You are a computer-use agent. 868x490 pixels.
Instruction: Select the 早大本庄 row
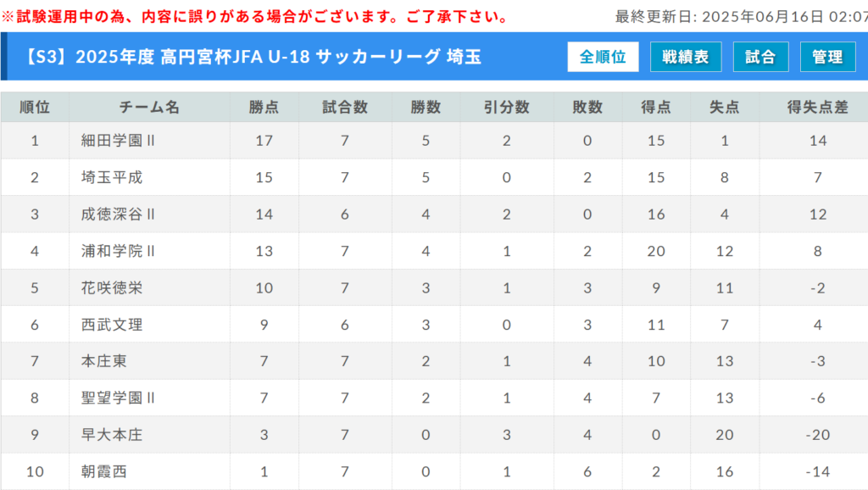[434, 435]
